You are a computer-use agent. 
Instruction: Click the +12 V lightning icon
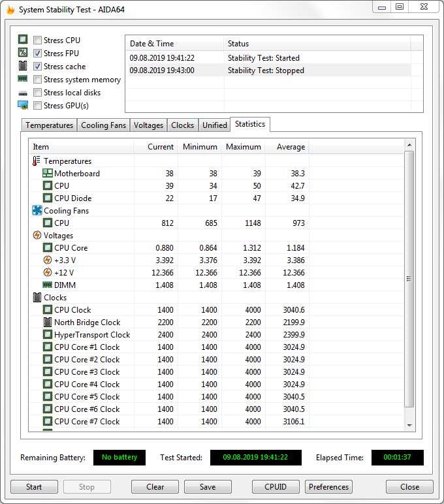click(x=48, y=272)
